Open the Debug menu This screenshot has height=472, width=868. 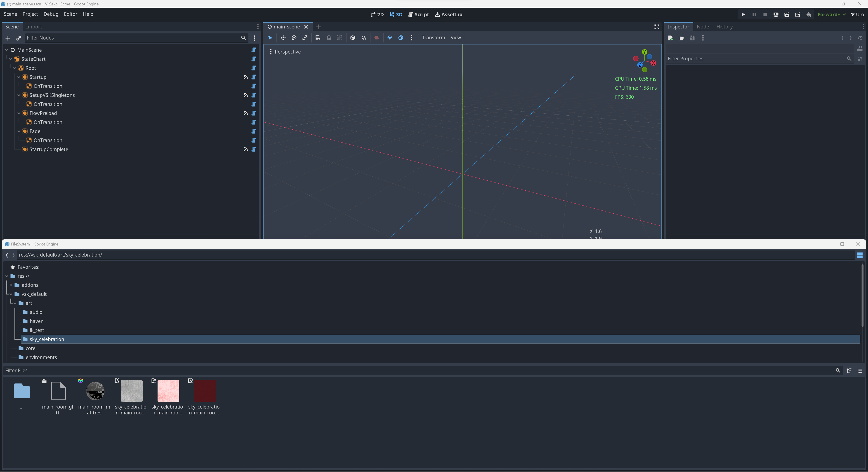[51, 14]
